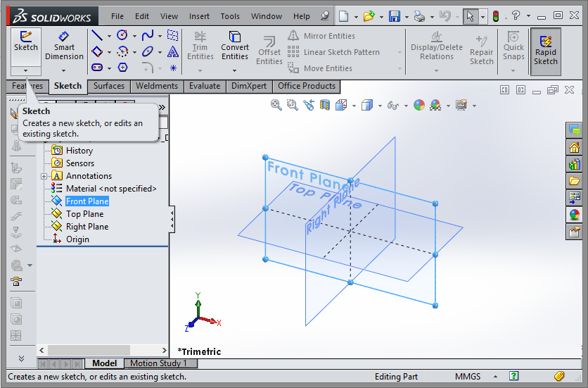The width and height of the screenshot is (588, 388).
Task: Select Origin in feature tree
Action: point(77,239)
